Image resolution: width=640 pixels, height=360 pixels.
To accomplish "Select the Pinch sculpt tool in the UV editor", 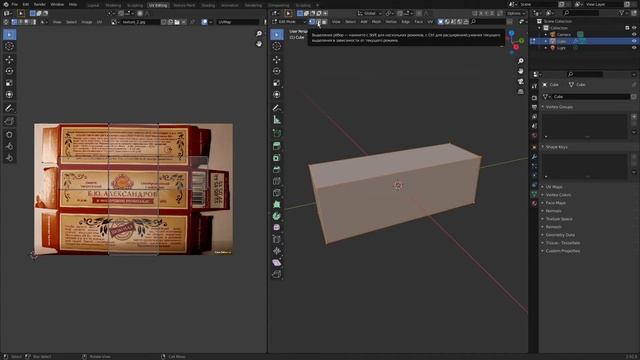I will [x=9, y=158].
